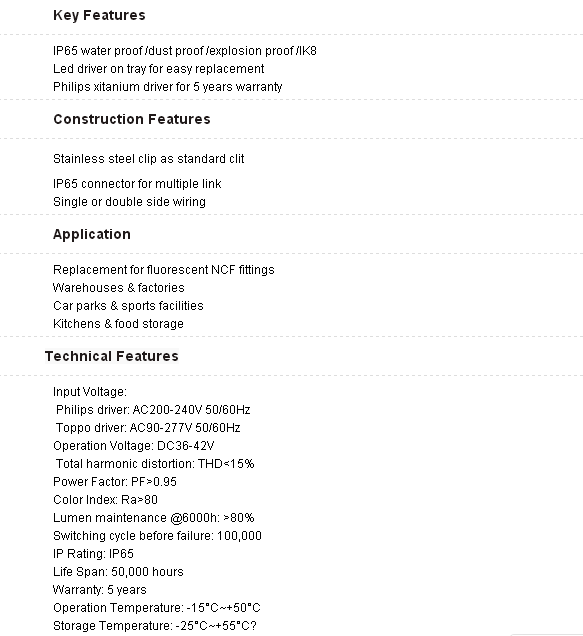Click Single or double side wiring
The image size is (583, 636).
coord(129,202)
